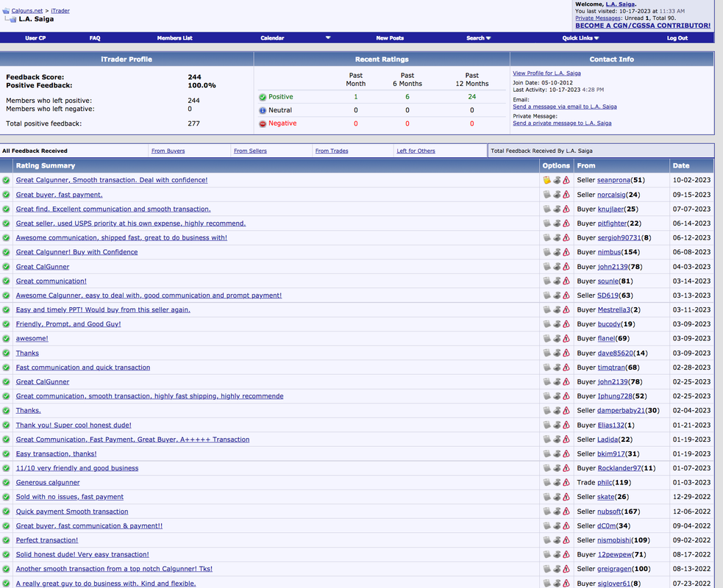Screen dimensions: 723x588
Task: Expand the Quick Links dropdown
Action: (580, 37)
